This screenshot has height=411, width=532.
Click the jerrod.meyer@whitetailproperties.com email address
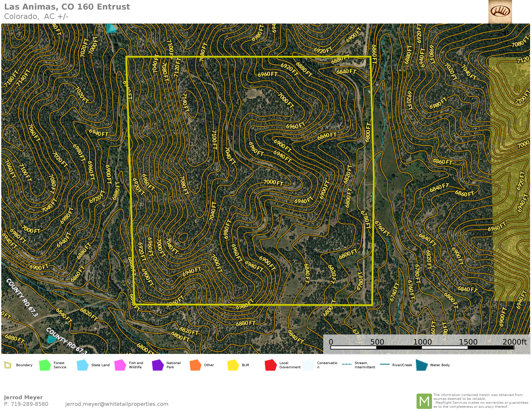click(x=117, y=404)
